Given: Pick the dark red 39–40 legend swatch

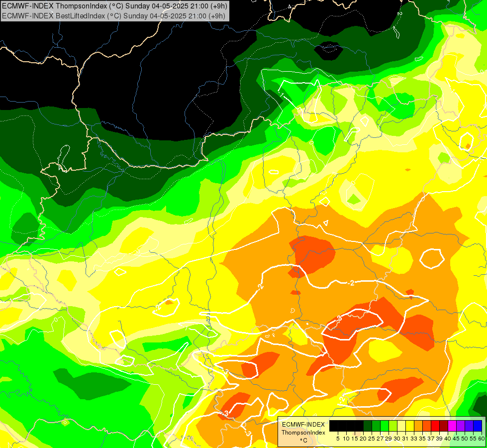Looking at the screenshot, I should [x=444, y=426].
